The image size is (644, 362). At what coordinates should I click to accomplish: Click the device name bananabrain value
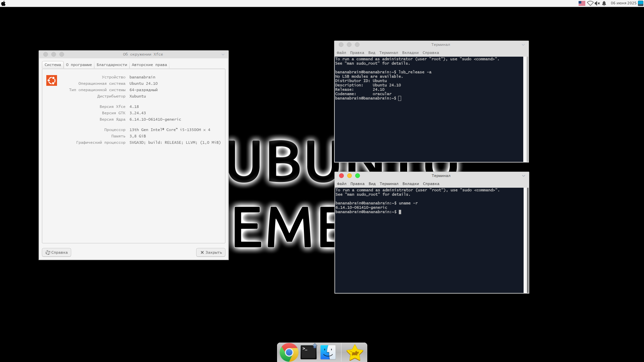[142, 77]
